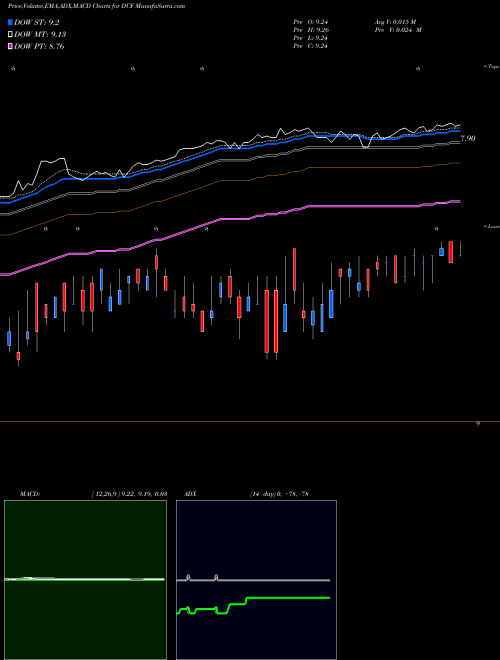Click the 'Pre V: 0.024 M' volume text

click(x=398, y=30)
